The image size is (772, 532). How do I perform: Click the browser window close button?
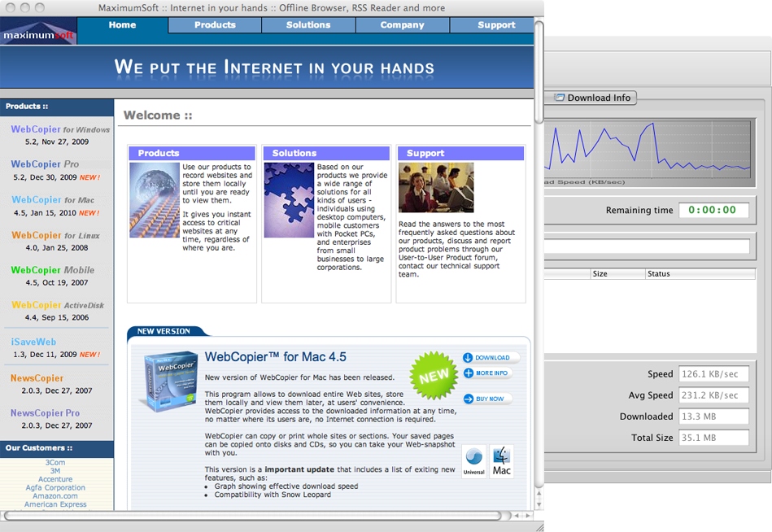click(x=11, y=7)
